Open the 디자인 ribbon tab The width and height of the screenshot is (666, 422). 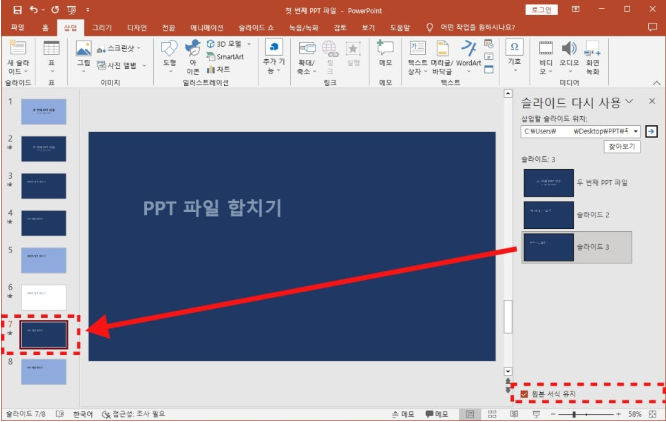(x=136, y=28)
